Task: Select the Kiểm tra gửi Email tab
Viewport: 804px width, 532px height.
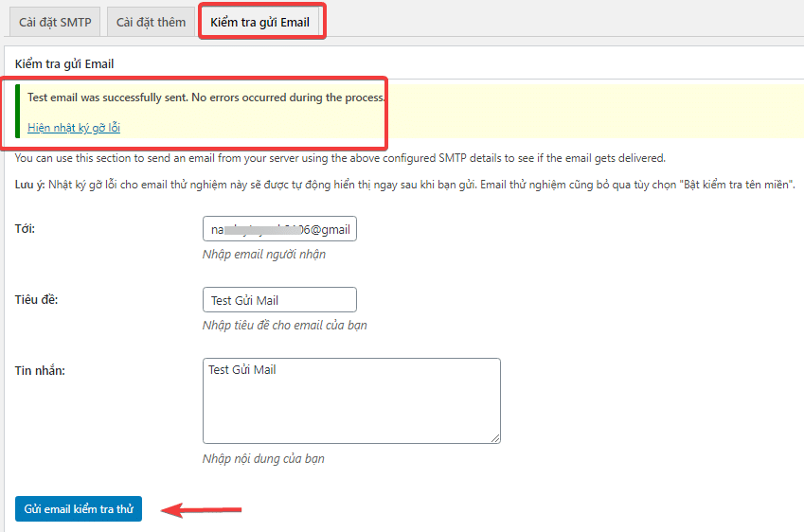Action: (x=260, y=22)
